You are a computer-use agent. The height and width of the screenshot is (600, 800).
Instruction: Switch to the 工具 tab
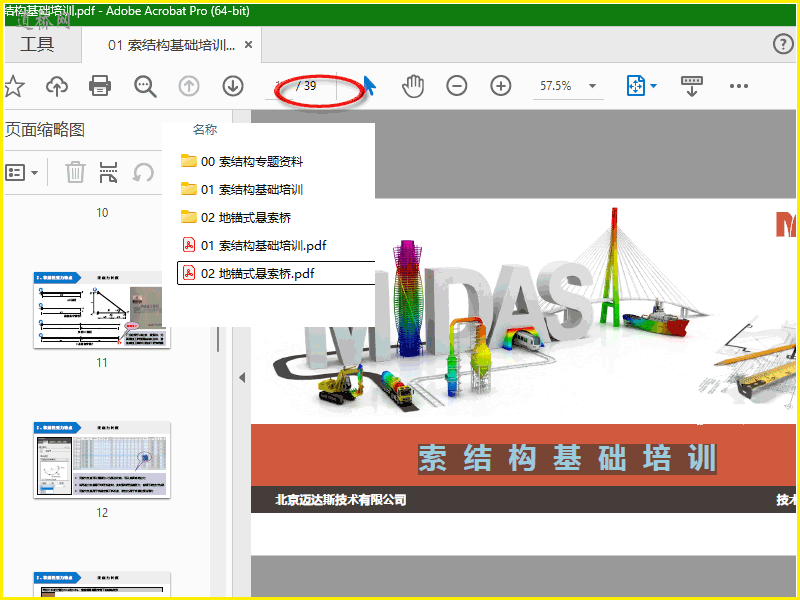click(37, 44)
